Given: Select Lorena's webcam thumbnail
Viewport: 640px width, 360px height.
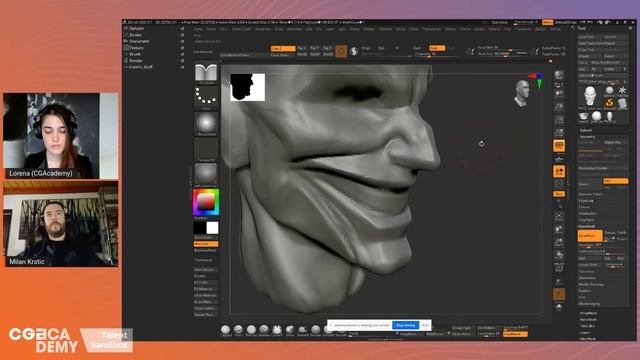Looking at the screenshot, I should click(x=61, y=136).
